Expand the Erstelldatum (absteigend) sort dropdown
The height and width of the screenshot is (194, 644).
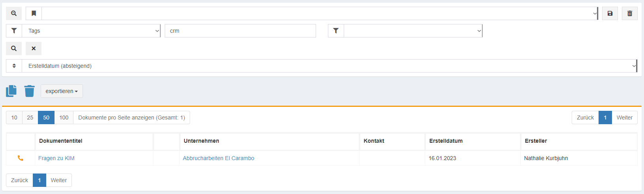point(329,66)
